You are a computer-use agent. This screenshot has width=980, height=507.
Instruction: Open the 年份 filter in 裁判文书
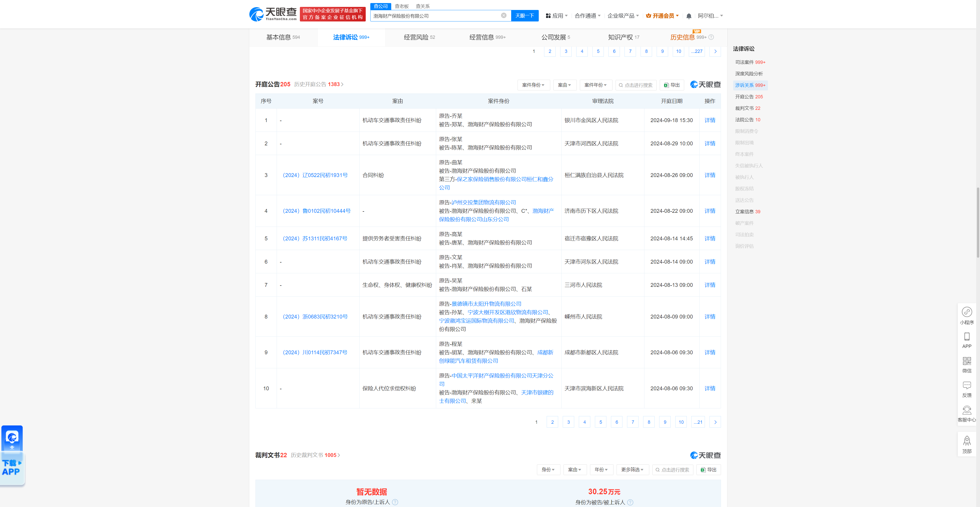coord(602,470)
